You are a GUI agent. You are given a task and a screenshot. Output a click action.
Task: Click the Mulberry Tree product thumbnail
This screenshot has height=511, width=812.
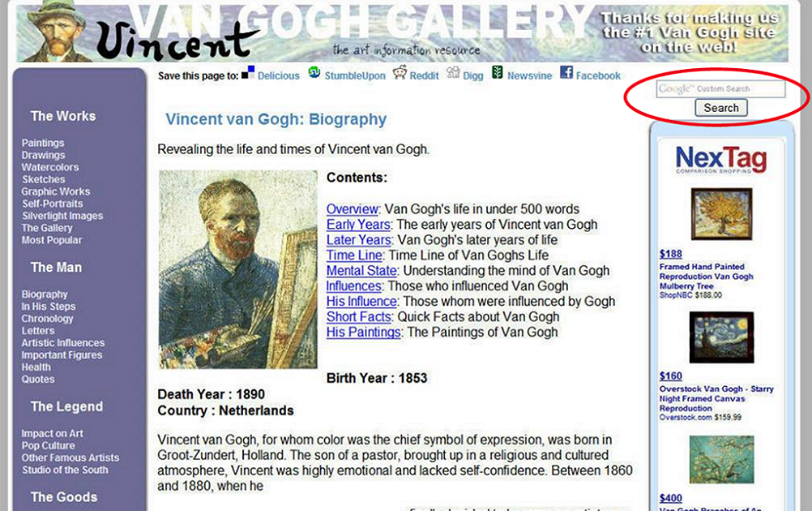point(721,215)
